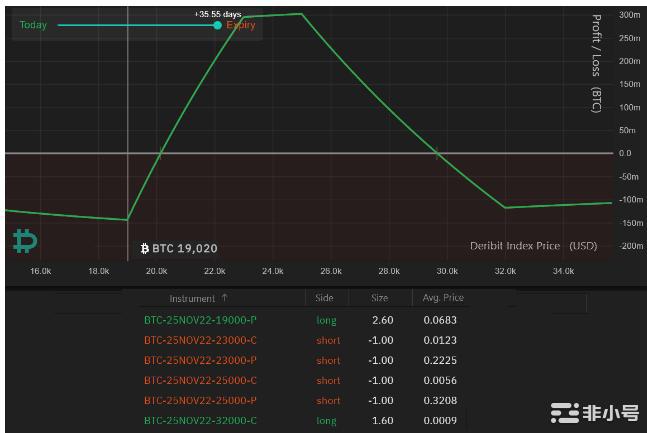Screen dimensions: 647x433
Task: Sort by Instrument column header
Action: 192,298
